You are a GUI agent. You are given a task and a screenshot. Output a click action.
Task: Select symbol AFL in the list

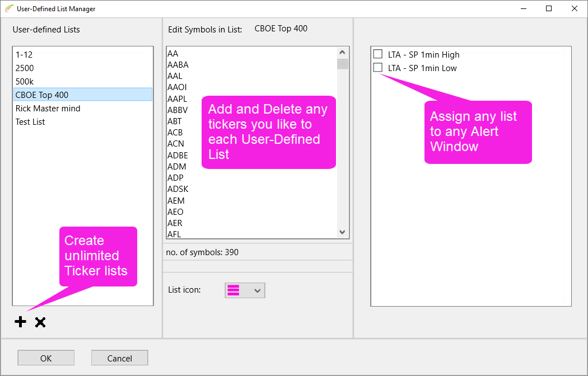pyautogui.click(x=252, y=234)
